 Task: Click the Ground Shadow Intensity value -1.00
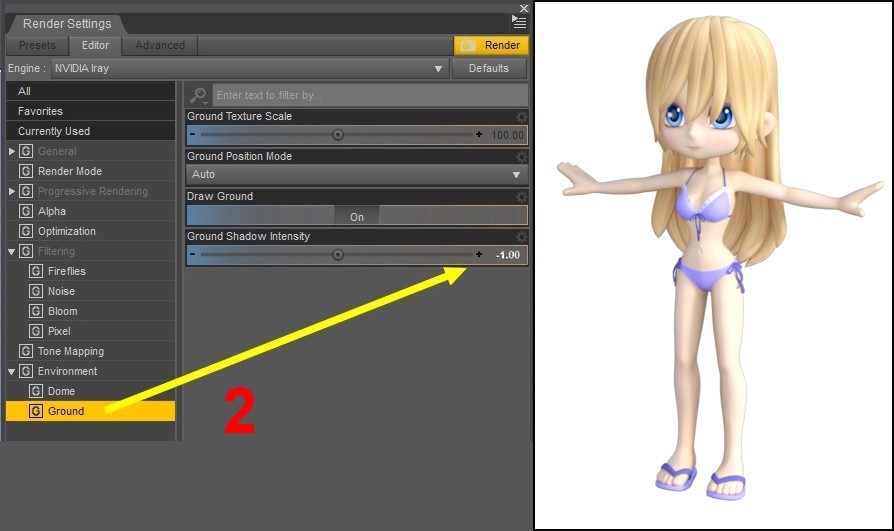tap(507, 255)
